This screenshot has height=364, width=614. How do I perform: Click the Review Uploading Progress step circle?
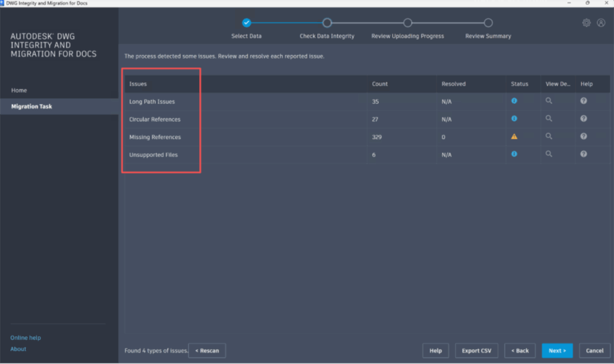tap(408, 23)
